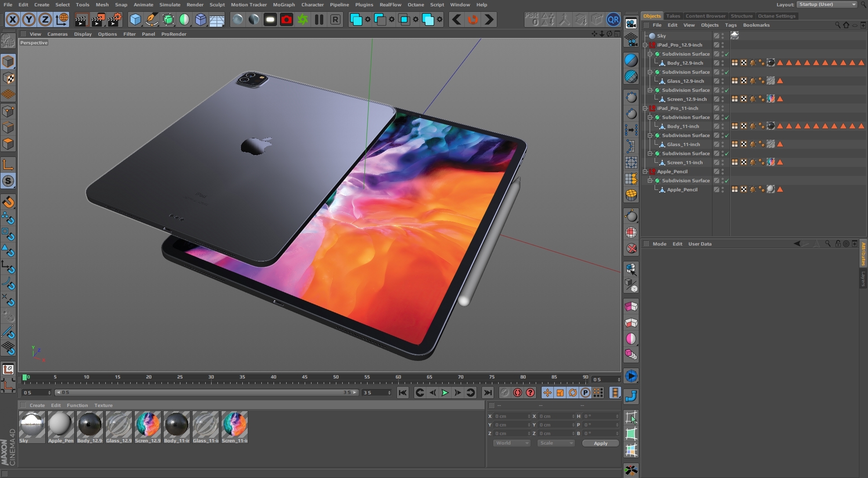Click the X position input field
The height and width of the screenshot is (478, 868).
(510, 416)
